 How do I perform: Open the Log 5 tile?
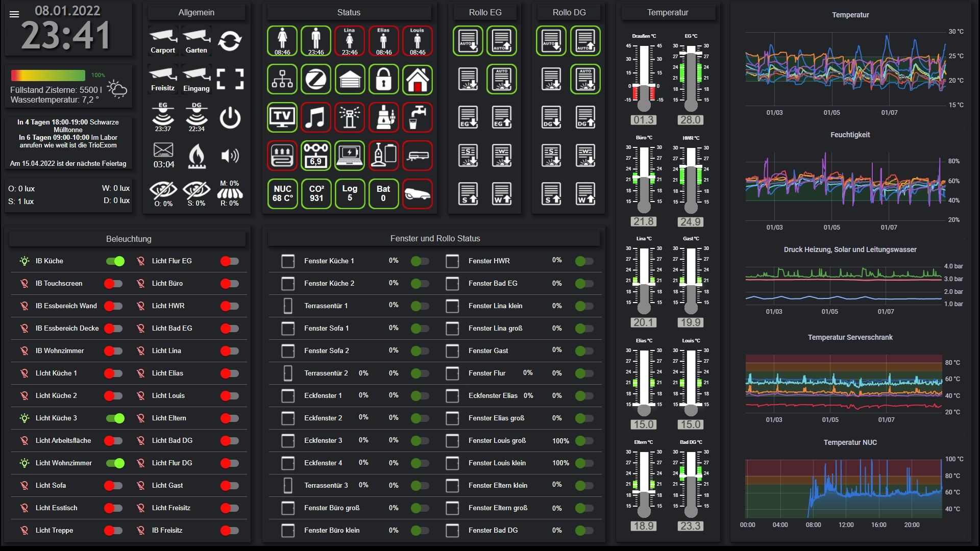pos(350,194)
